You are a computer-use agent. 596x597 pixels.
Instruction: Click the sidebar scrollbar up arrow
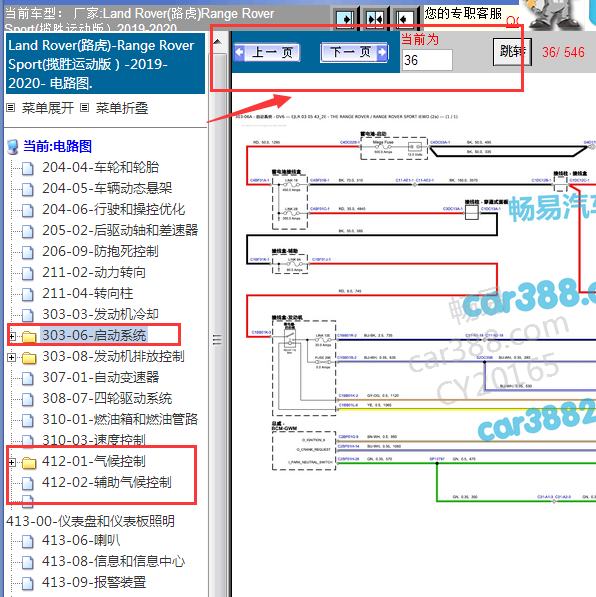(x=217, y=42)
